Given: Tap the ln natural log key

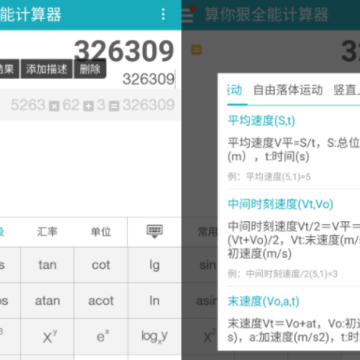Looking at the screenshot, I should (x=154, y=301).
